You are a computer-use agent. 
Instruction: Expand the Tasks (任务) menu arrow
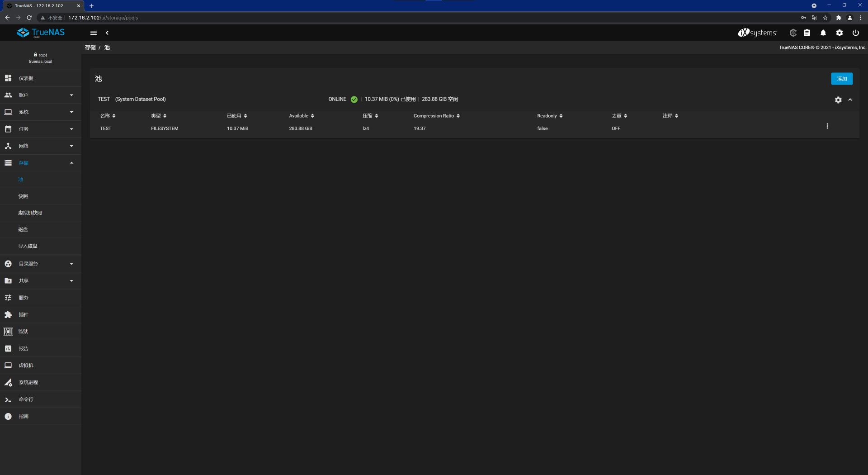(71, 129)
